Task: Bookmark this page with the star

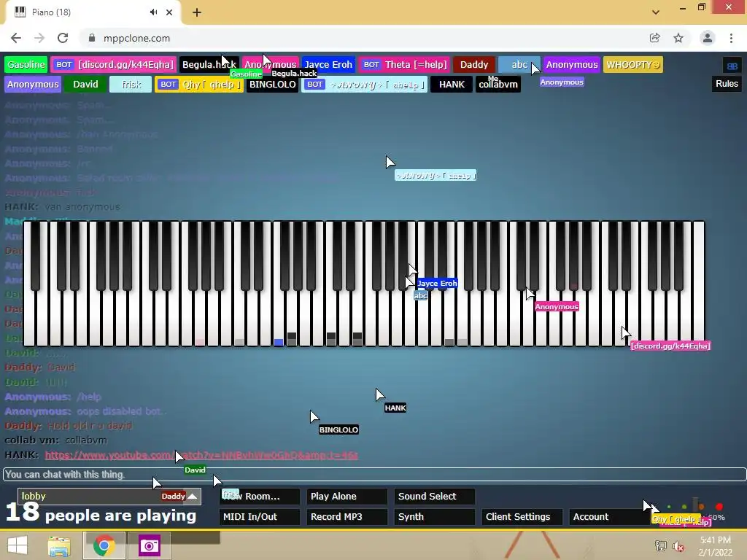Action: [678, 38]
